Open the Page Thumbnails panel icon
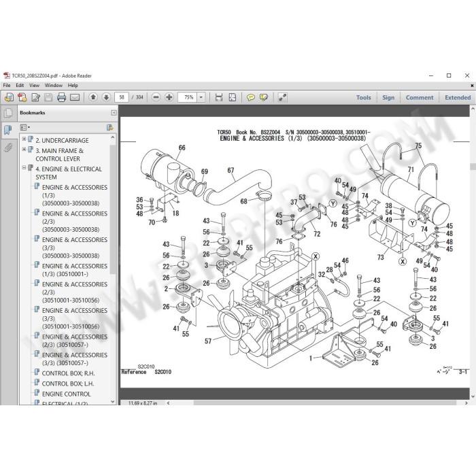This screenshot has width=476, height=476. [8, 114]
